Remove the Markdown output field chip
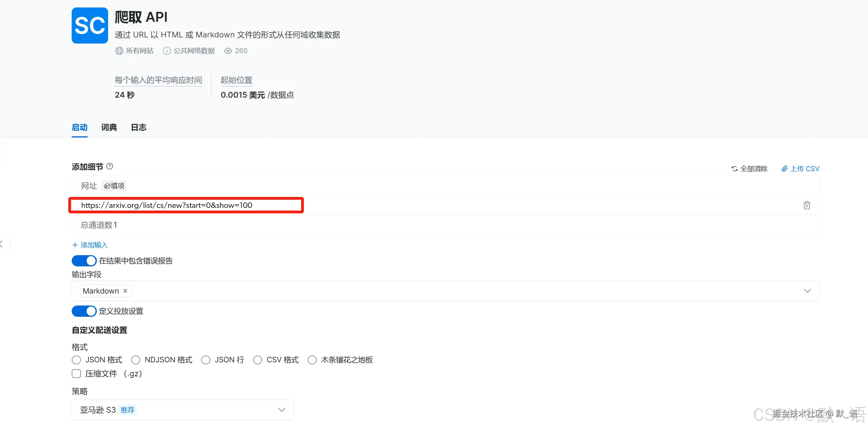The image size is (868, 429). pyautogui.click(x=125, y=291)
